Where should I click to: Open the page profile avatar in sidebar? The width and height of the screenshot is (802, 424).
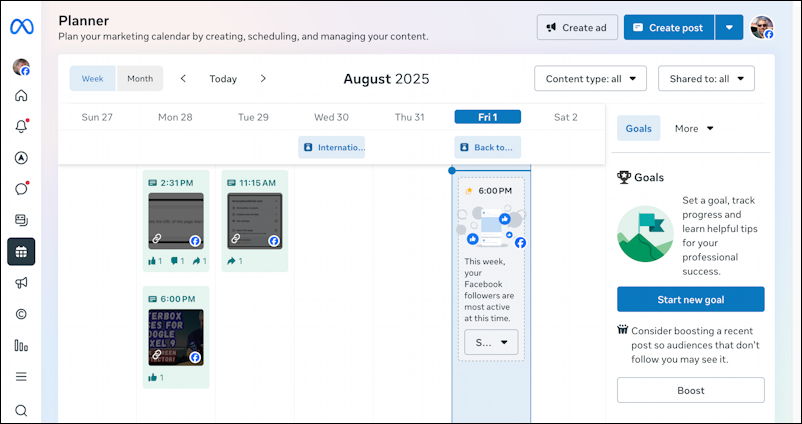pyautogui.click(x=21, y=67)
